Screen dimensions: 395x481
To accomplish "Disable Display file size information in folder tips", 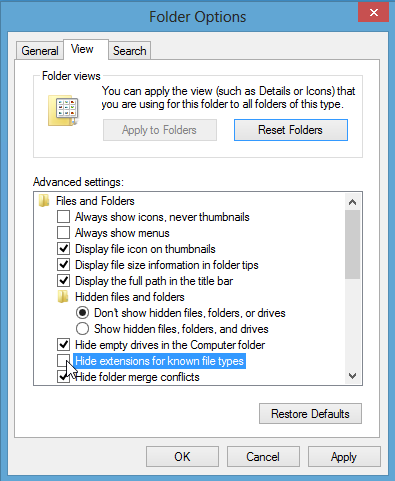I will tap(63, 265).
